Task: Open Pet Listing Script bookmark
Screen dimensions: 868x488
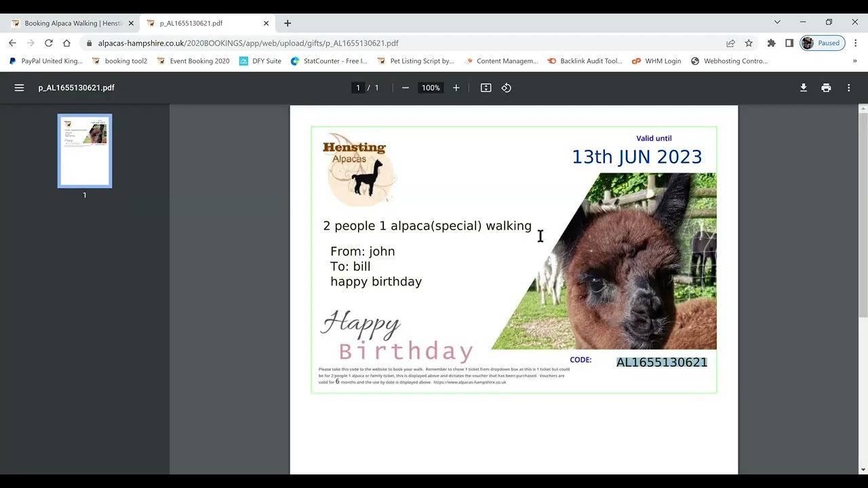Action: coord(416,61)
